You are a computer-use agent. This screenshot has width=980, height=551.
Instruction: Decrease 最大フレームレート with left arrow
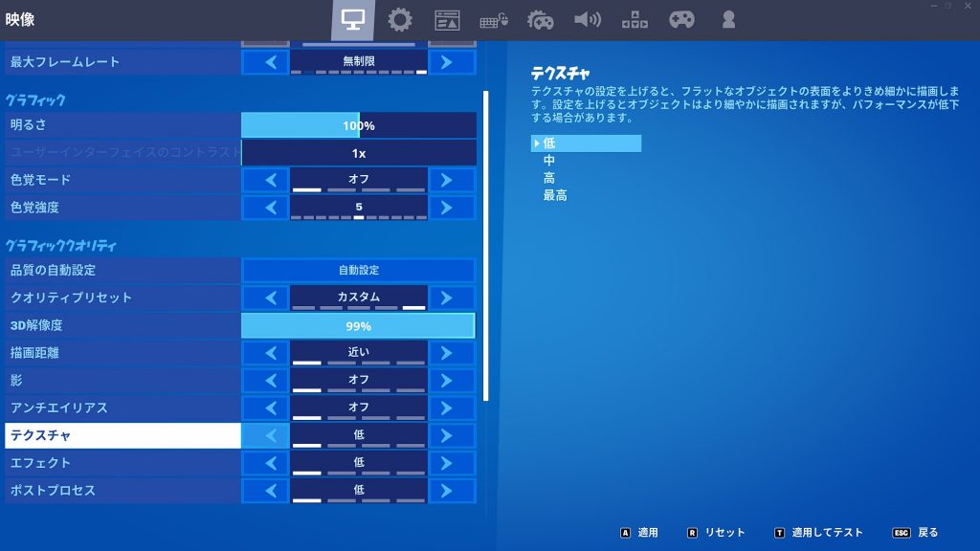pyautogui.click(x=266, y=62)
